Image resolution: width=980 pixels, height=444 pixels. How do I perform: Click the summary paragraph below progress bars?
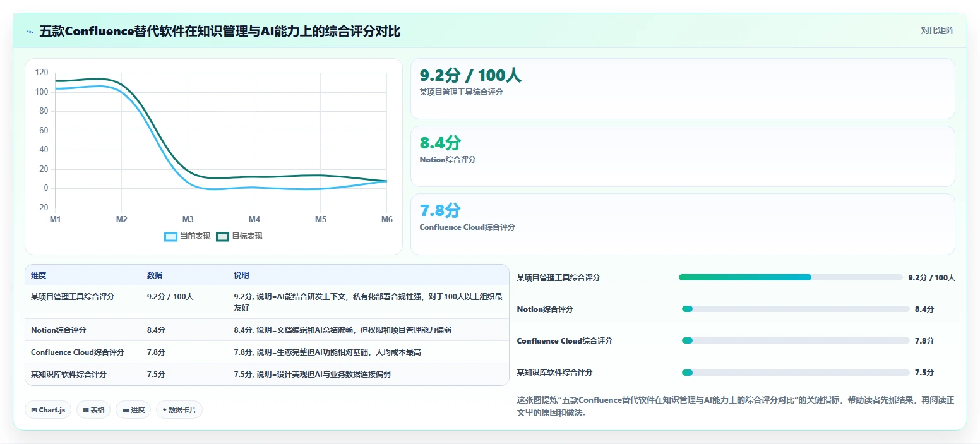(x=735, y=406)
